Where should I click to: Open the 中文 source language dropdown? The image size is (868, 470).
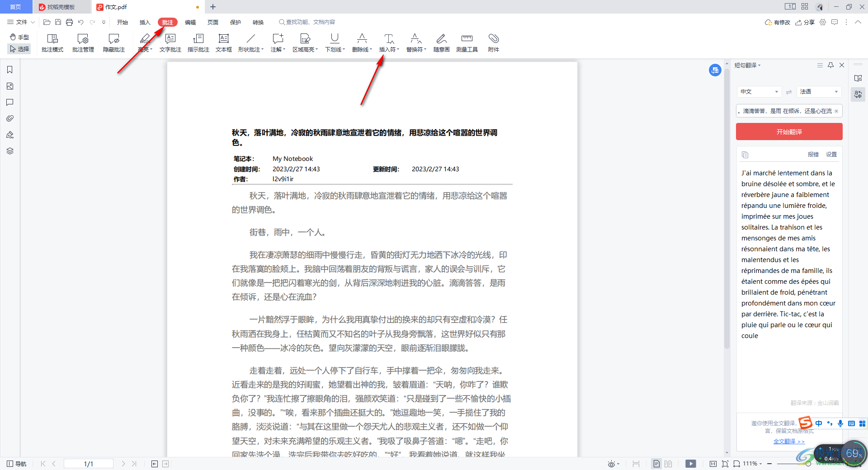(x=759, y=92)
